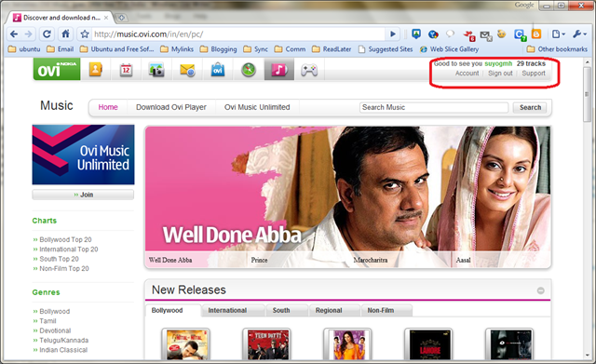Open the Lahore album thumbnail
Viewport: 596px width, 364px height.
428,344
